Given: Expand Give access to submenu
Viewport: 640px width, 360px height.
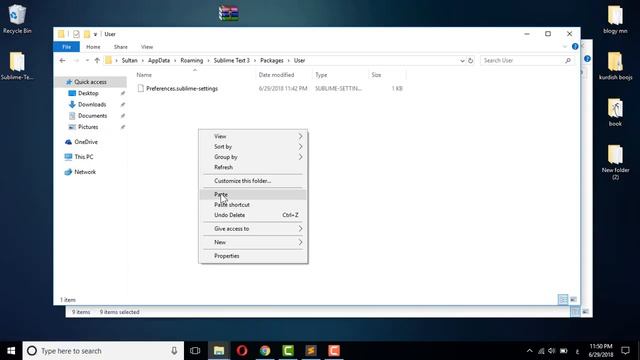Looking at the screenshot, I should click(253, 229).
